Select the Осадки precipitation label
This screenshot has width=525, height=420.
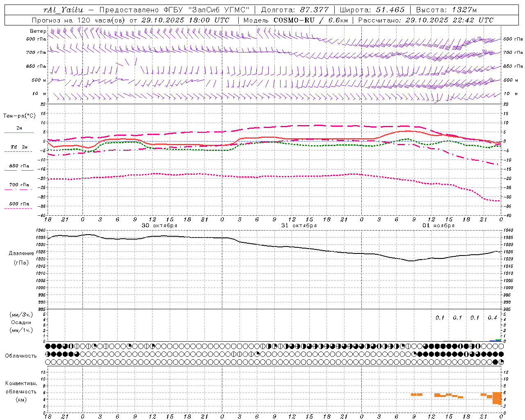(x=21, y=322)
